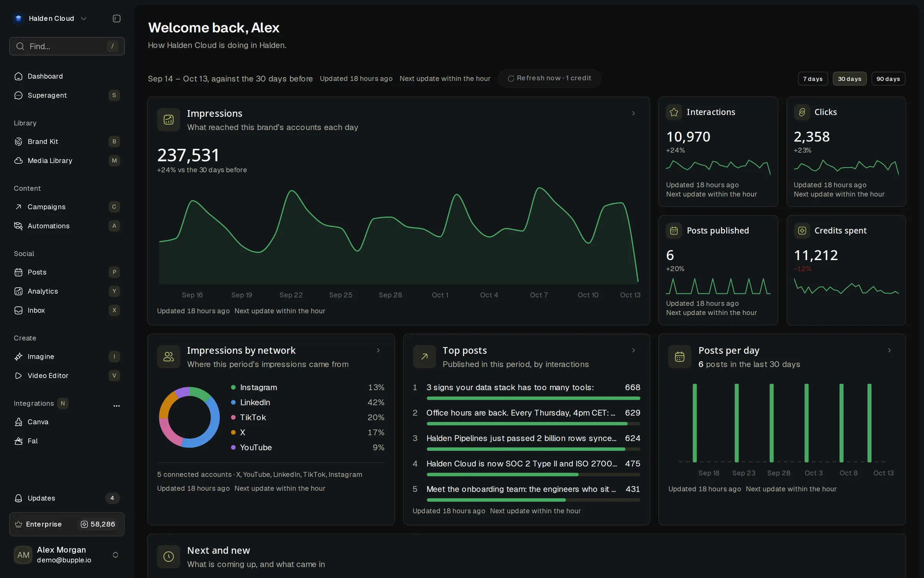Click the impressions donut chart
Screen dimensions: 924x578
point(189,417)
